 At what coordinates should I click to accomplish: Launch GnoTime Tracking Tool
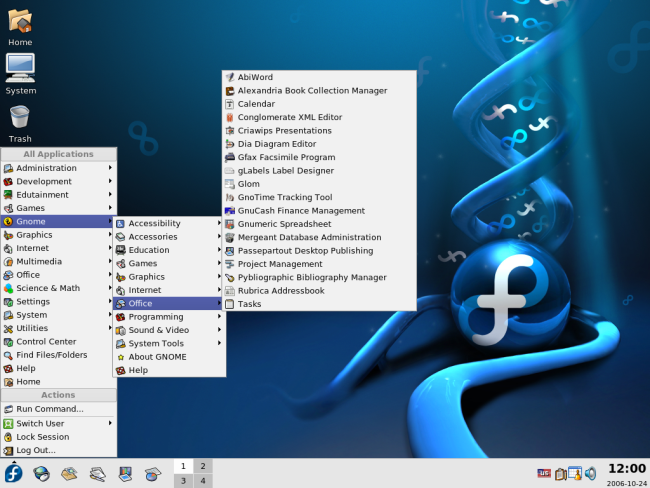coord(319,197)
